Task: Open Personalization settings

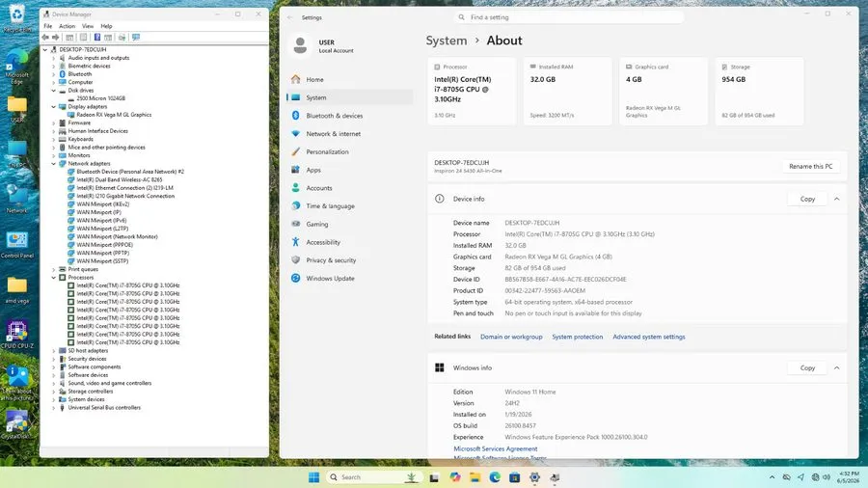Action: [x=350, y=151]
